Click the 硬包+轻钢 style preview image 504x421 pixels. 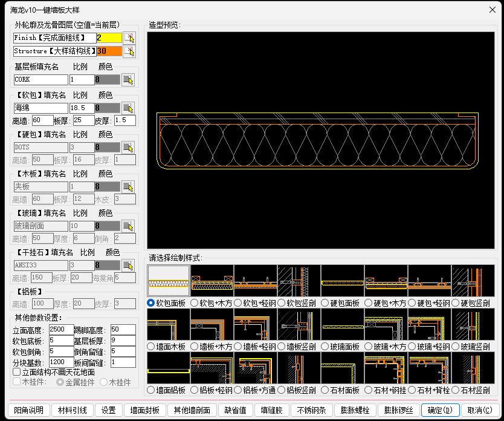click(x=430, y=281)
